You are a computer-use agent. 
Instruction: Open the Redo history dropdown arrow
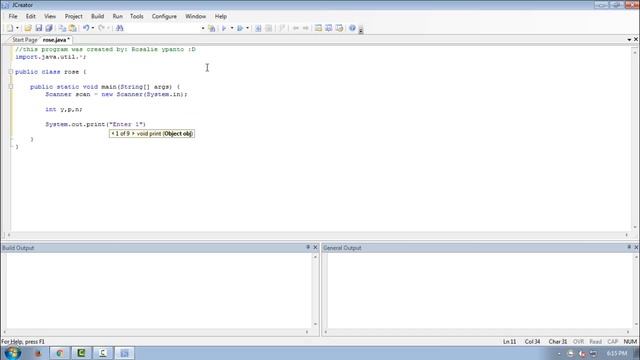(x=108, y=28)
